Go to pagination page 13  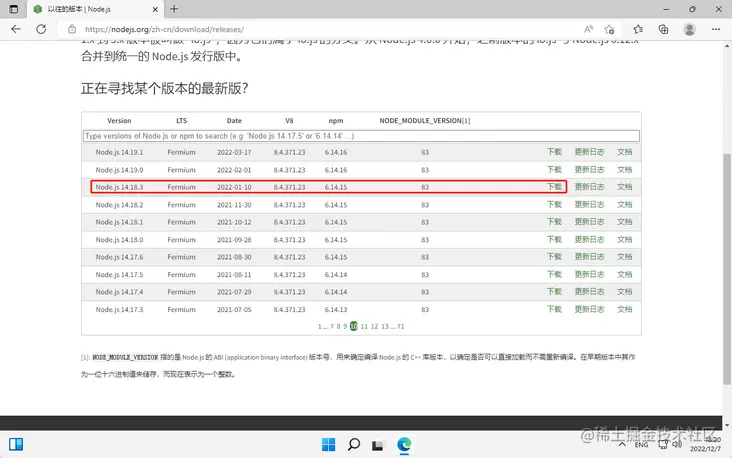coord(385,326)
